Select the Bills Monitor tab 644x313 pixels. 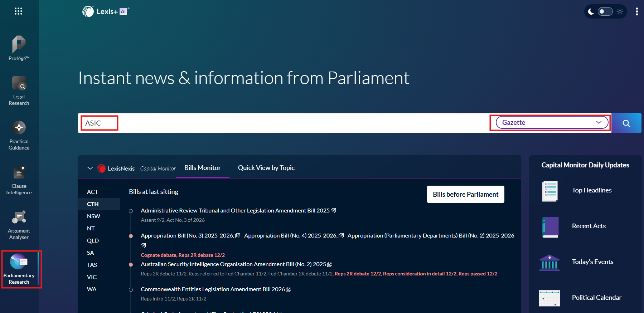pos(202,168)
